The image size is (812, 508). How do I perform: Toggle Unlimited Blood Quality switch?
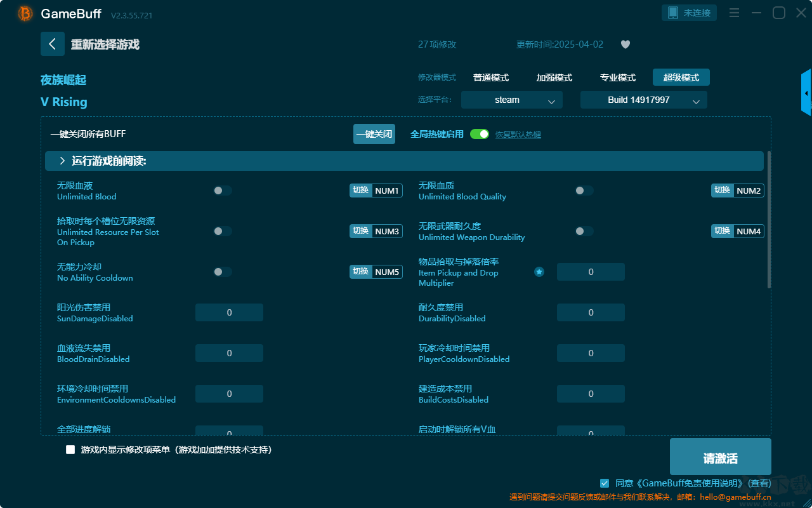tap(584, 190)
